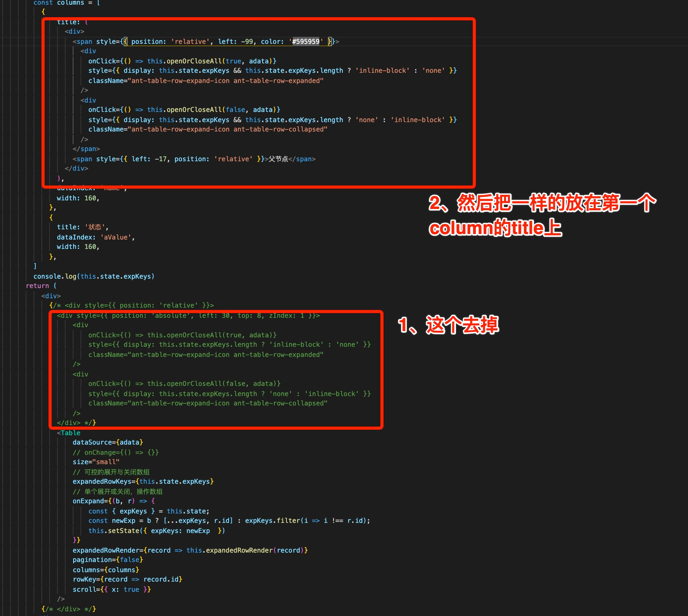The width and height of the screenshot is (688, 616).
Task: Click the expandedRowKeys={this.state.expKeys} line
Action: coord(143,481)
